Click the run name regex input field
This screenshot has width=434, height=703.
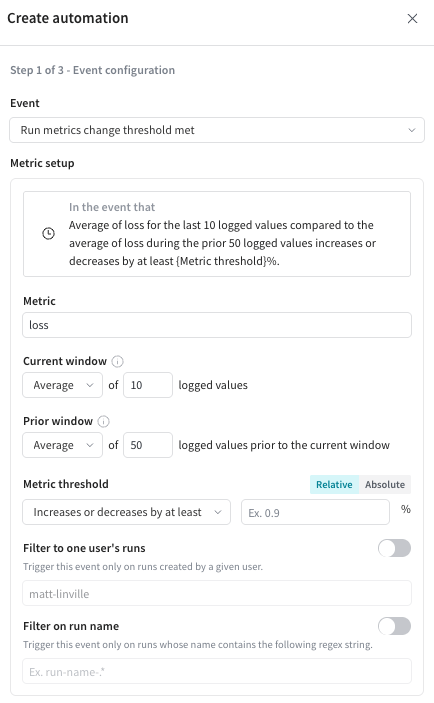tap(217, 671)
